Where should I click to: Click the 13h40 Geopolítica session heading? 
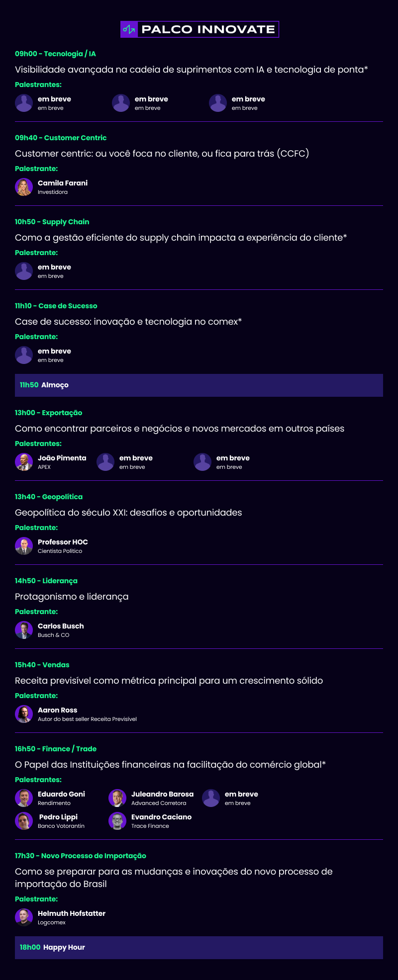coord(49,497)
